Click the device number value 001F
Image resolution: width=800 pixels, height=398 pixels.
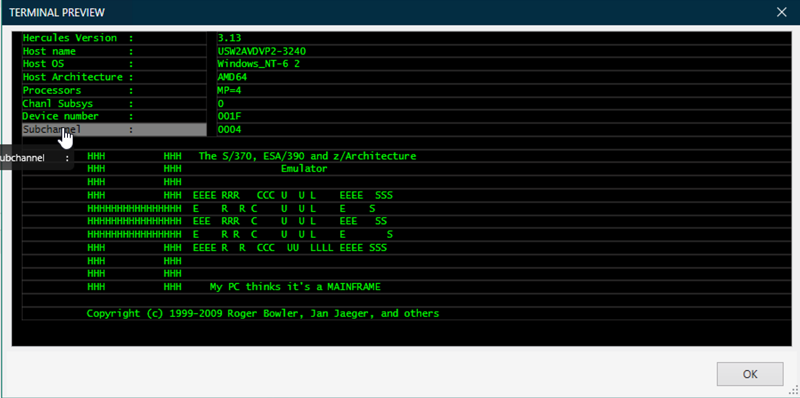229,116
